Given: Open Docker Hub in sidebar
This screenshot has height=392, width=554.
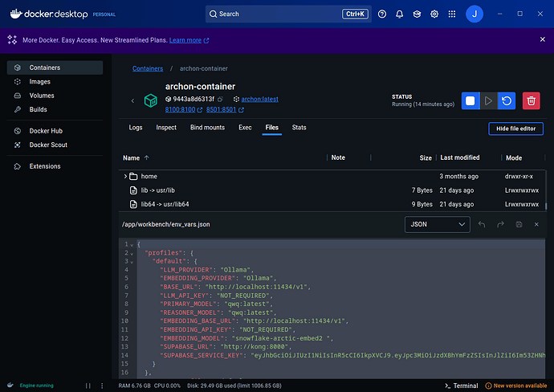Looking at the screenshot, I should (x=55, y=131).
